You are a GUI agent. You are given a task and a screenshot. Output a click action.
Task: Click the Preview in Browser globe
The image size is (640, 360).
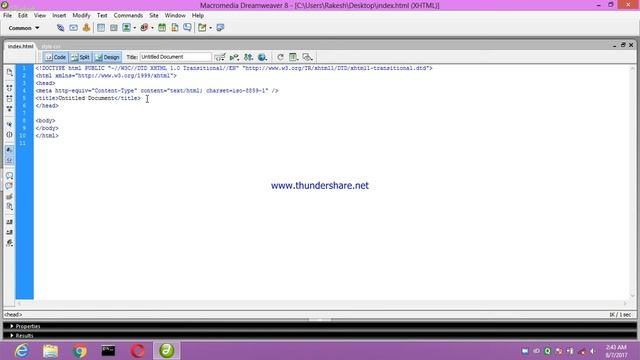(262, 57)
